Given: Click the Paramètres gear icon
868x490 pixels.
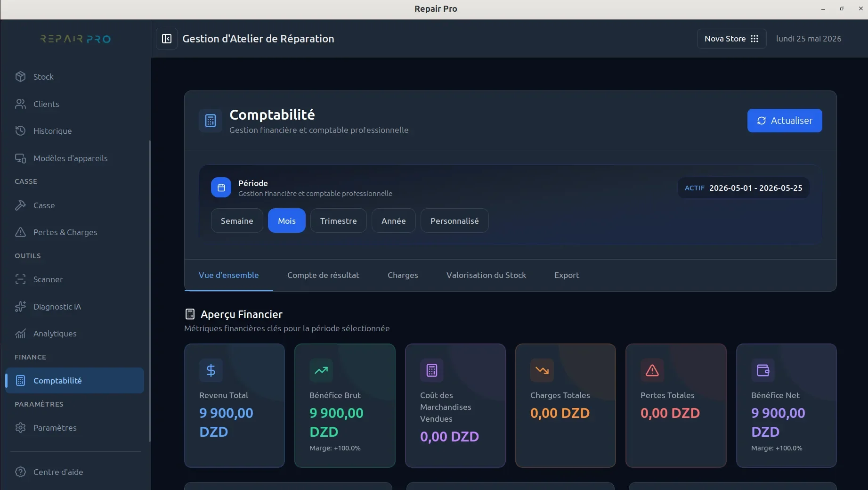Looking at the screenshot, I should 20,427.
